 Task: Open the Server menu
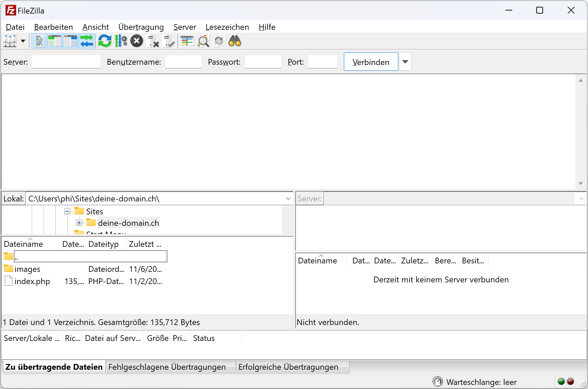[x=185, y=27]
